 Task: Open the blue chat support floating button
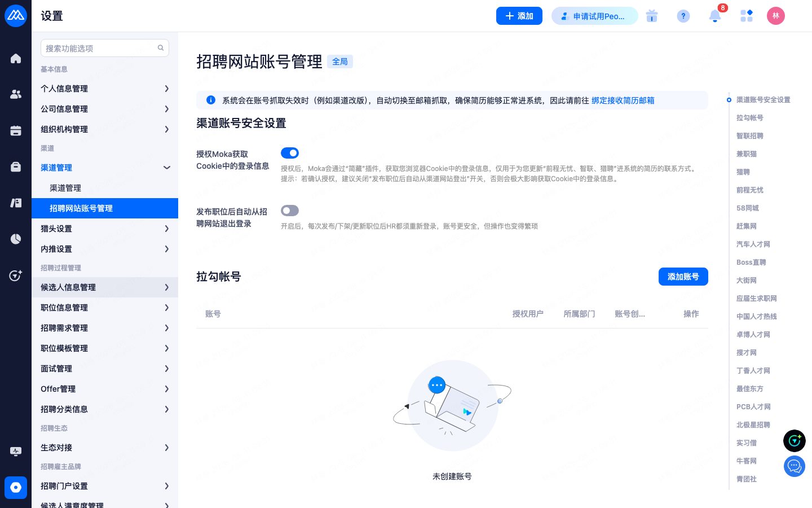tap(795, 466)
